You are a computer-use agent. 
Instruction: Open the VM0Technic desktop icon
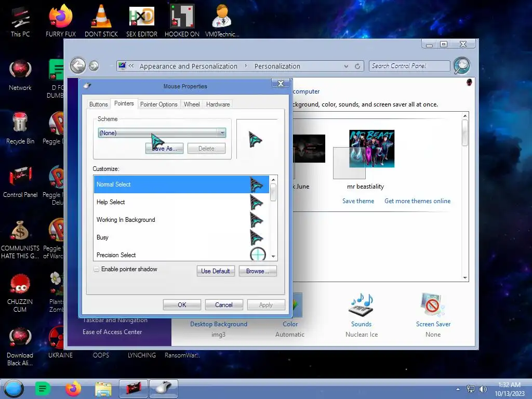pyautogui.click(x=222, y=21)
